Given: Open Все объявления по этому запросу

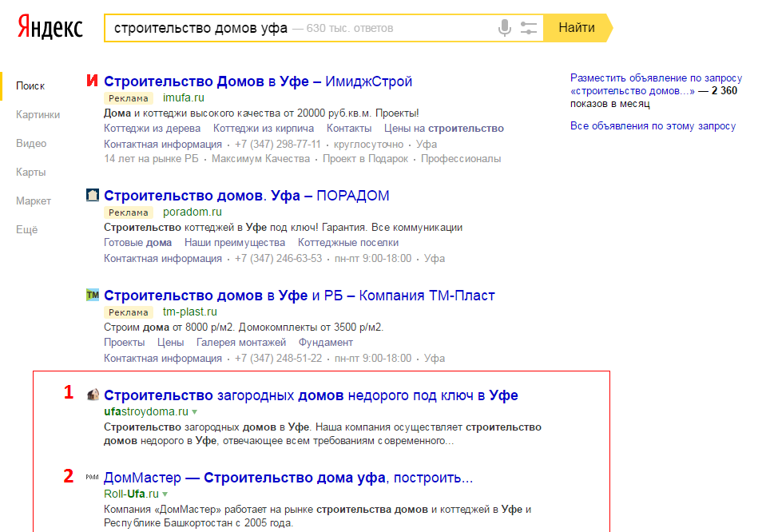Looking at the screenshot, I should click(653, 126).
